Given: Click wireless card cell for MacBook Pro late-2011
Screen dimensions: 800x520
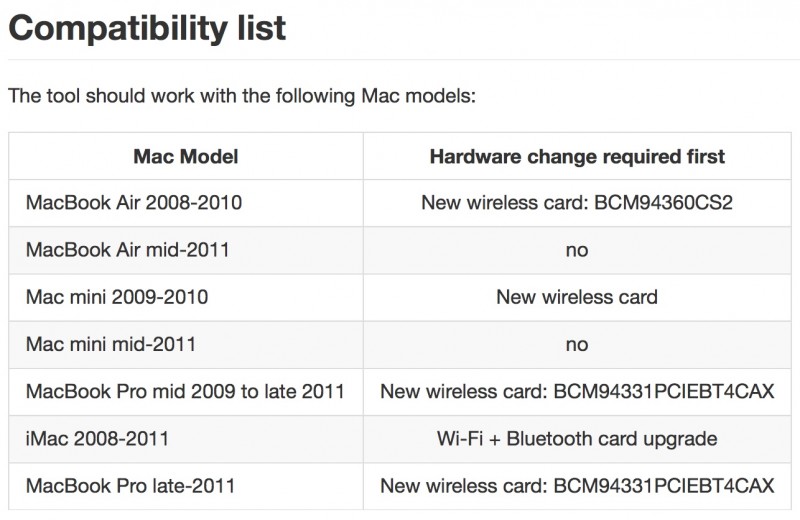Looking at the screenshot, I should click(577, 486).
